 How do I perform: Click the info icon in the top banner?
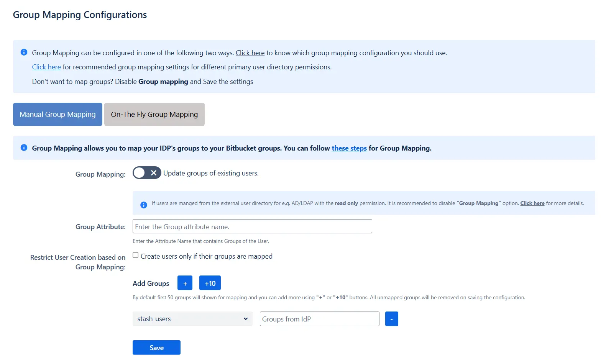click(x=24, y=52)
